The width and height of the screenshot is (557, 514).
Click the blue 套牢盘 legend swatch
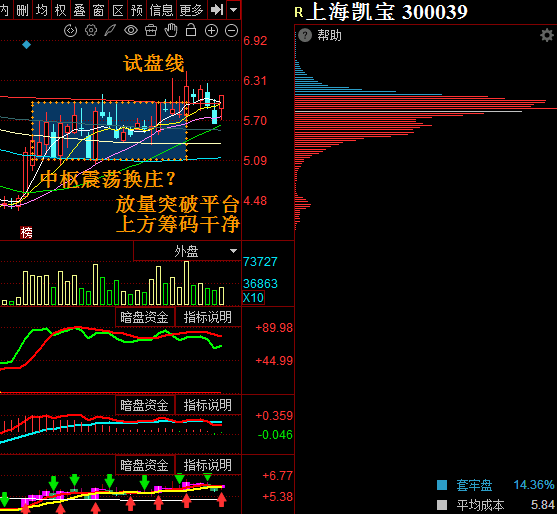442,485
